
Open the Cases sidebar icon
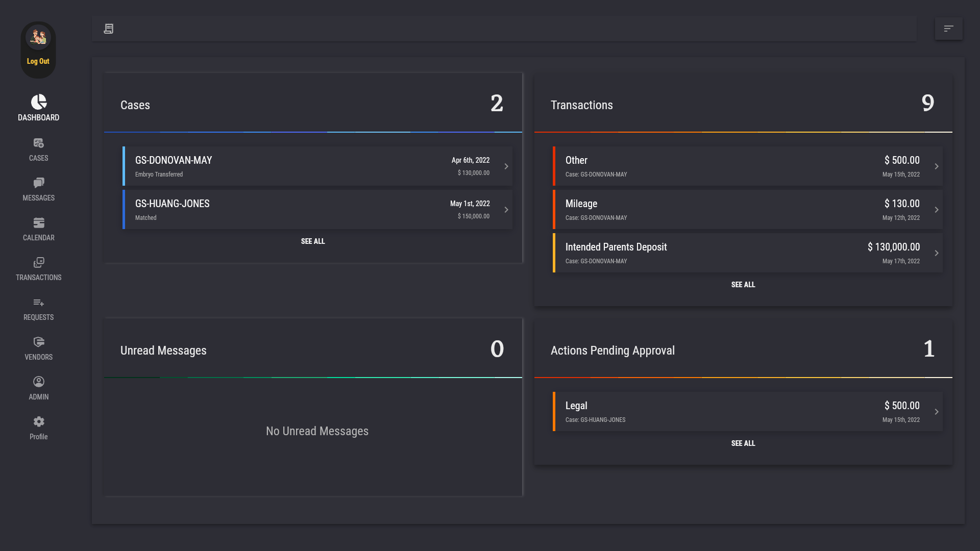click(39, 143)
